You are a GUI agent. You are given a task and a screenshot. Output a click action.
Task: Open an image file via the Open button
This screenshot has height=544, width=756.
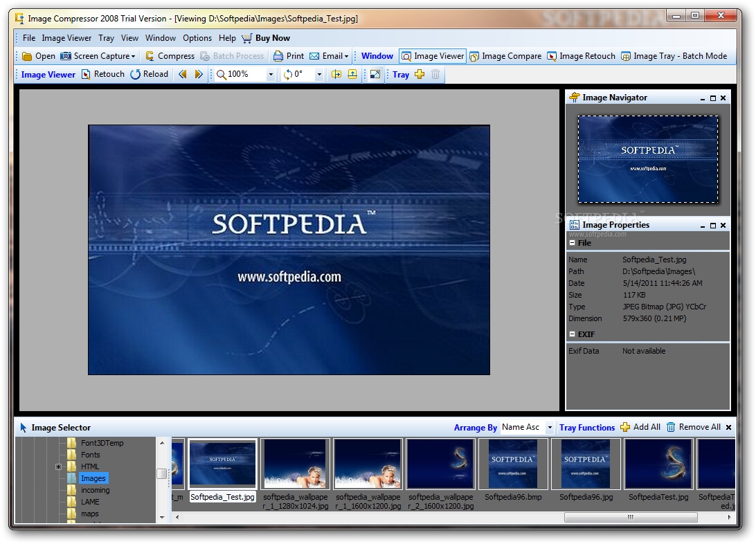39,56
